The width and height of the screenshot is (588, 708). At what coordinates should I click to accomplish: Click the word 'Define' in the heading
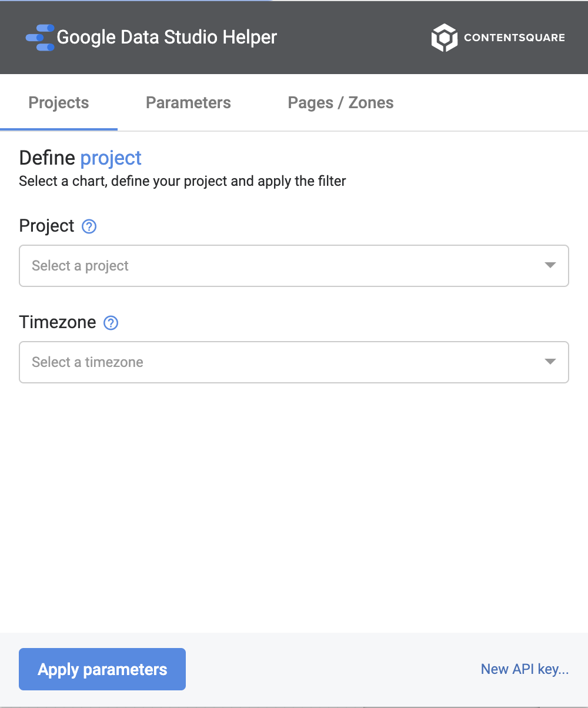pos(47,158)
